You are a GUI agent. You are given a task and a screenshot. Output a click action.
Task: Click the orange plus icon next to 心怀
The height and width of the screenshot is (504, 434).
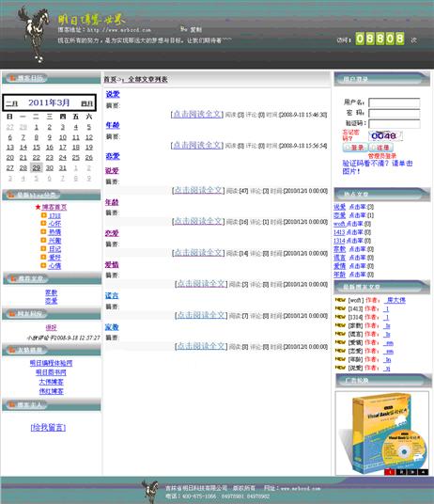pyautogui.click(x=43, y=223)
